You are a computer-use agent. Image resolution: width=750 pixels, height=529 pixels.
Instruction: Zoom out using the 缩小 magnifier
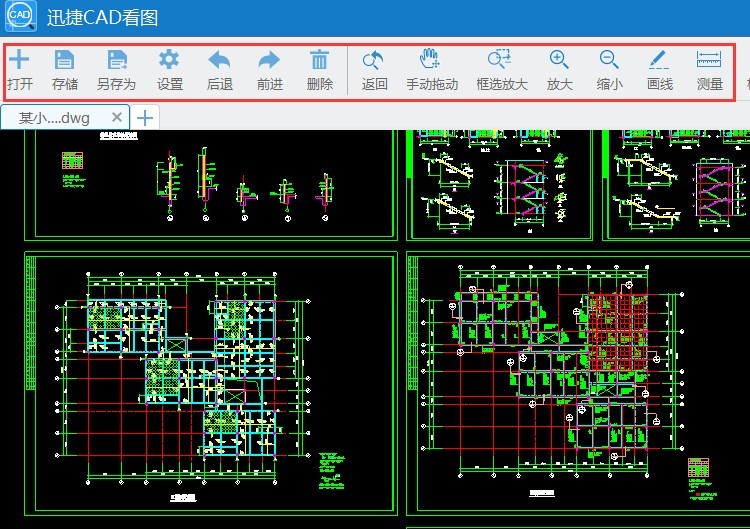609,61
